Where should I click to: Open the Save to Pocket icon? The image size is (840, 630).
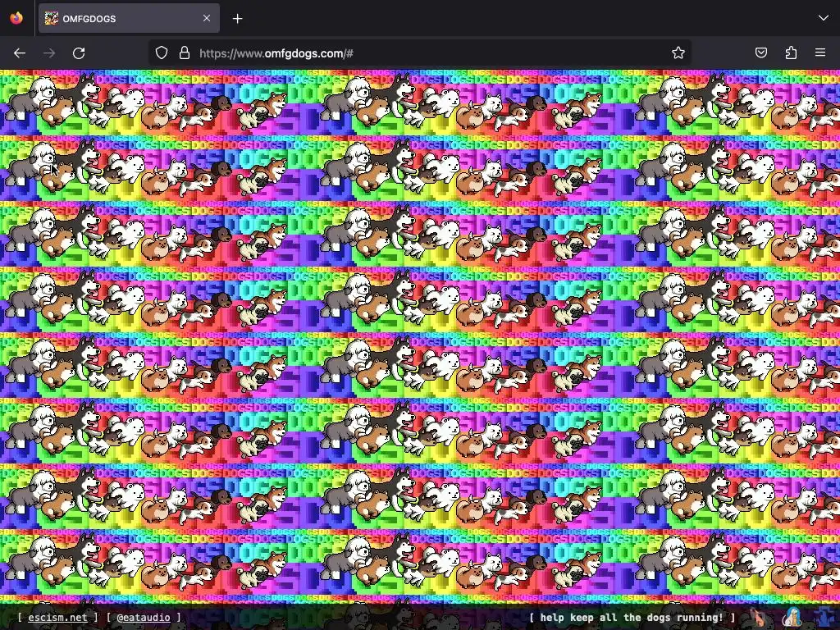coord(760,52)
